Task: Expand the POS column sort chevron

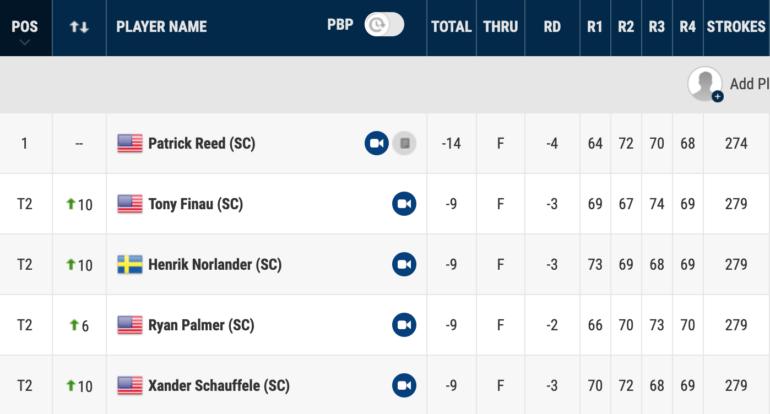Action: [25, 43]
